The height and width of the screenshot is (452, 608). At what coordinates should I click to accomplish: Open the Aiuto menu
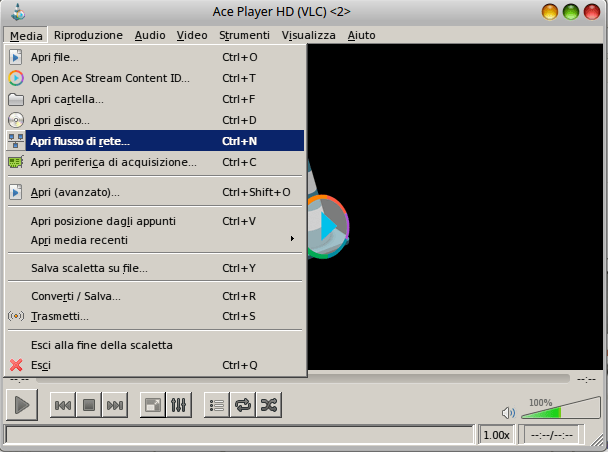point(361,35)
